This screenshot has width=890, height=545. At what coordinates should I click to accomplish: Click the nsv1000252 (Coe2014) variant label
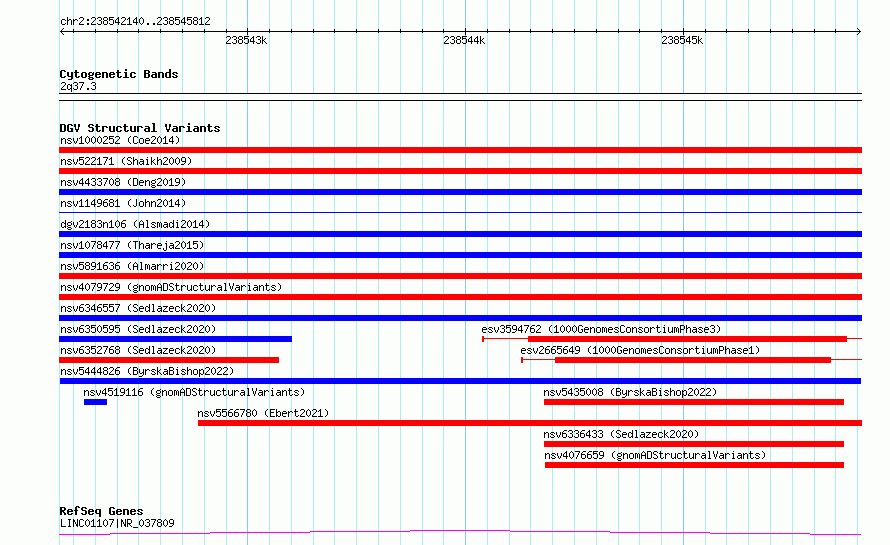120,140
